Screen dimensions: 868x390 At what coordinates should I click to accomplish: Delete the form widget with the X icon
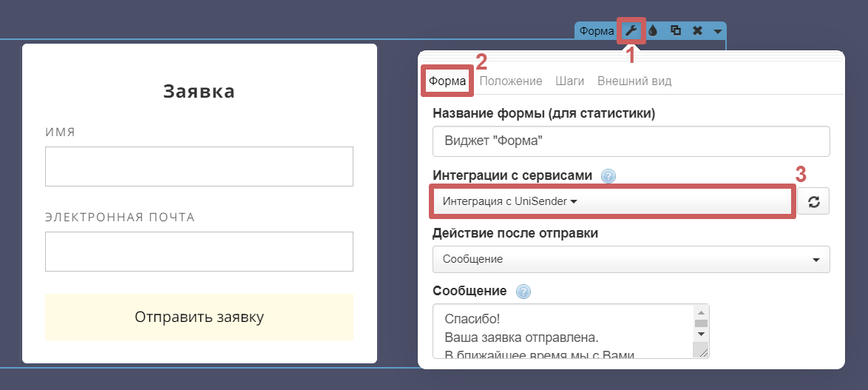click(697, 31)
